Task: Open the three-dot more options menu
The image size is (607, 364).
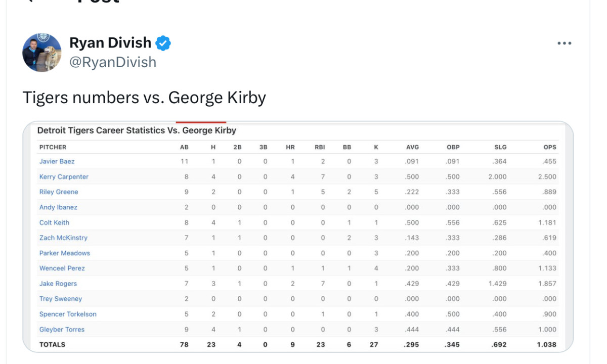Action: point(564,43)
